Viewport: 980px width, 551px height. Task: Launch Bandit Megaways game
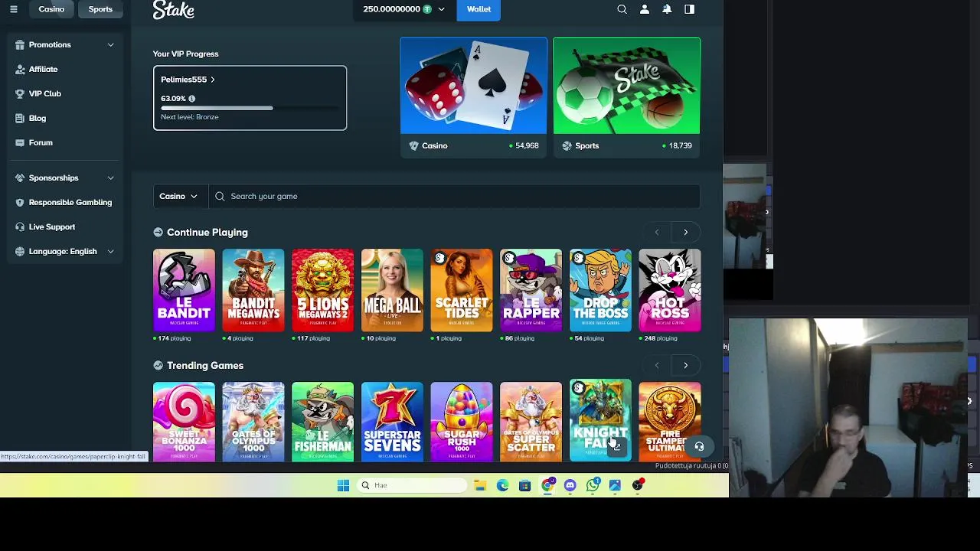(253, 290)
